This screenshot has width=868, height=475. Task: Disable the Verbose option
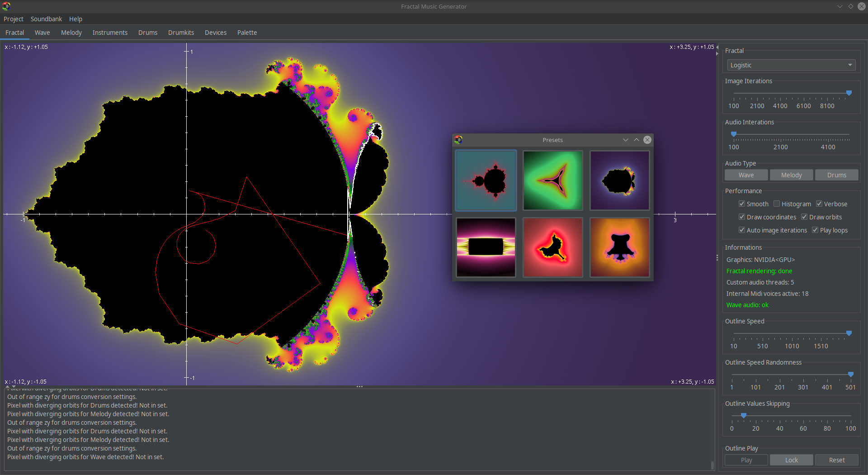[x=819, y=204]
